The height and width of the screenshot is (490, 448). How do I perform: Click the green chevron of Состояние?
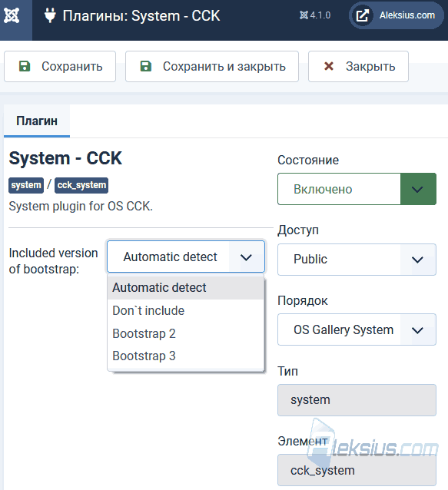(418, 189)
